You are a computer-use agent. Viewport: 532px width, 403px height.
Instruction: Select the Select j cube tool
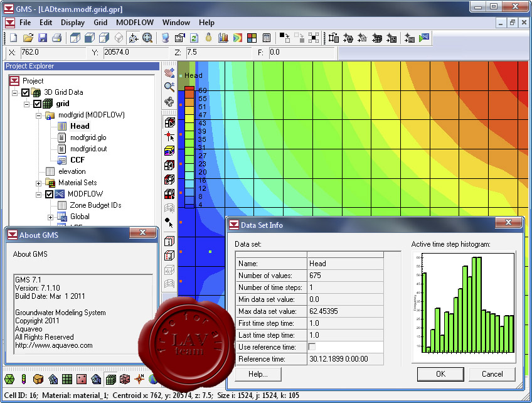coord(169,255)
